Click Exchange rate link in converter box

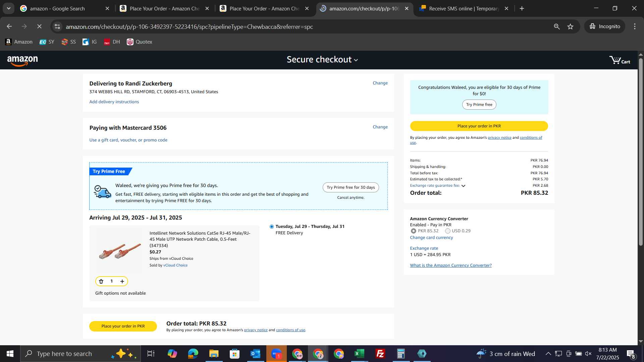[424, 248]
